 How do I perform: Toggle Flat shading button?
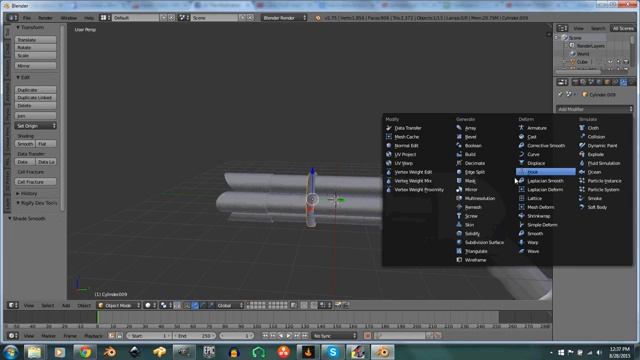pyautogui.click(x=46, y=144)
